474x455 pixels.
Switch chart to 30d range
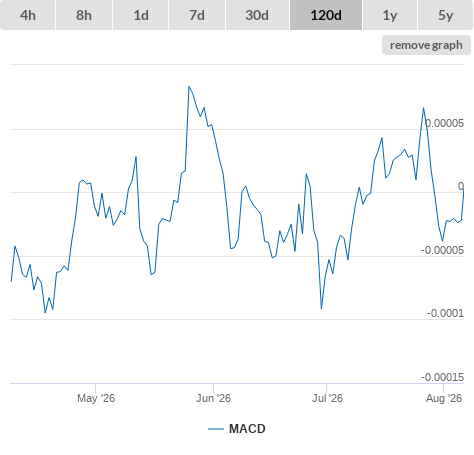pyautogui.click(x=257, y=15)
